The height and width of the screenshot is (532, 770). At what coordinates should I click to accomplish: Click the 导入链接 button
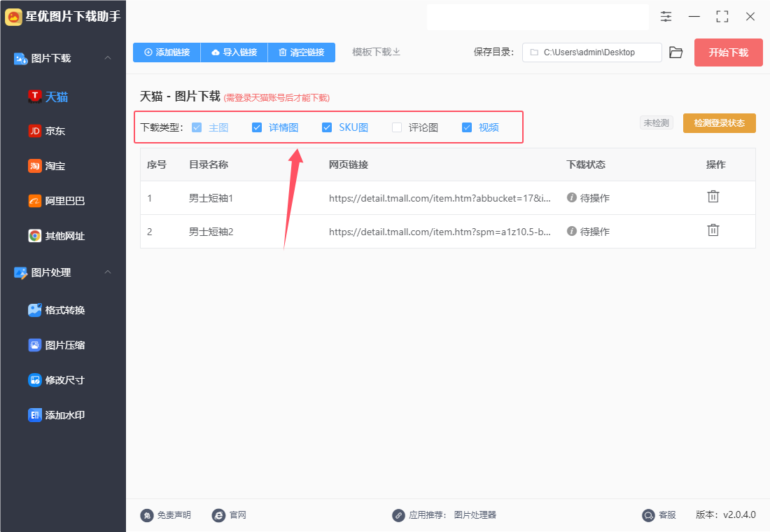coord(234,52)
